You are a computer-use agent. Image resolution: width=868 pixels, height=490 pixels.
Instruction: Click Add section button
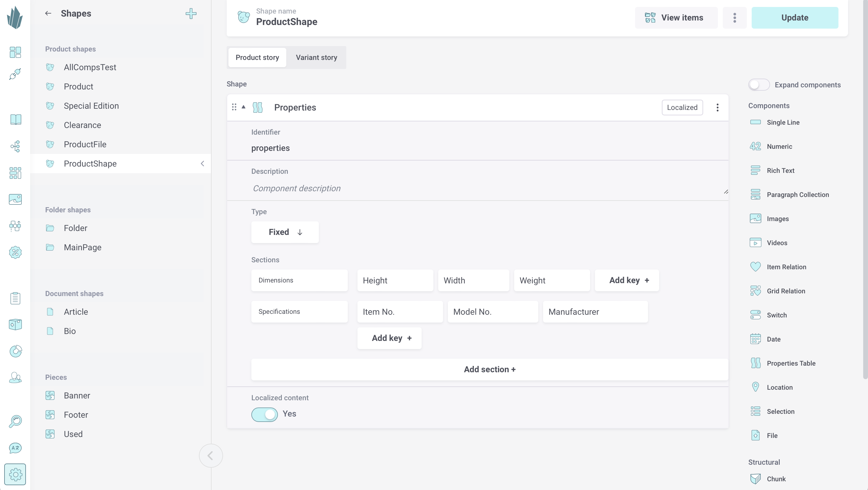[489, 369]
